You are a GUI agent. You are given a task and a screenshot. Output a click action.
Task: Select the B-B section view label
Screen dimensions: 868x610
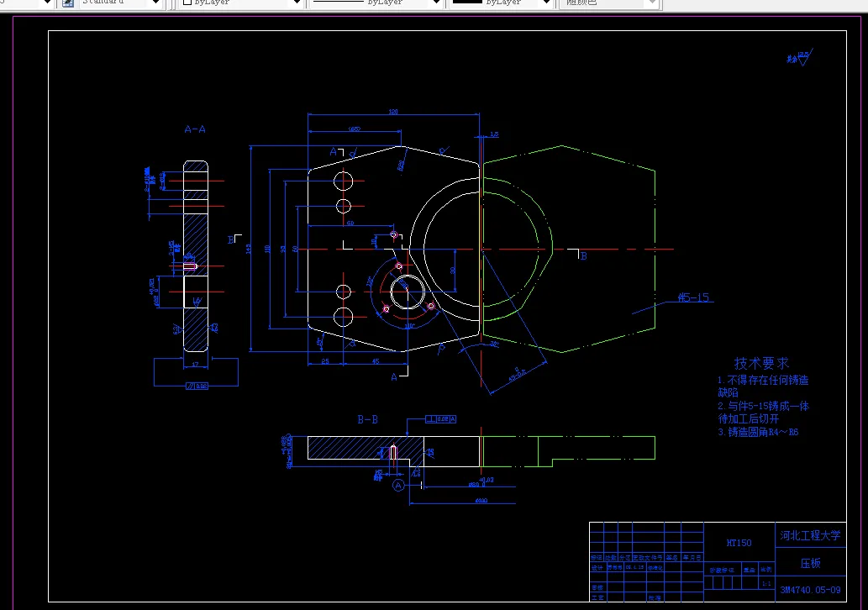[367, 419]
